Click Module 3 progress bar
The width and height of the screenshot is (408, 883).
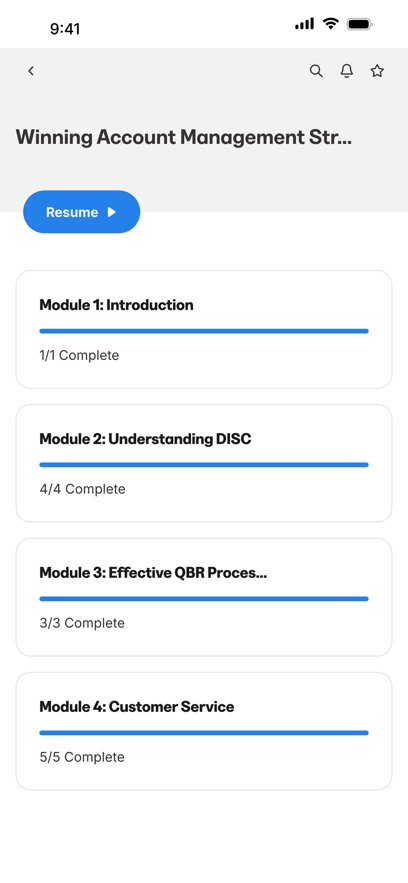tap(204, 599)
